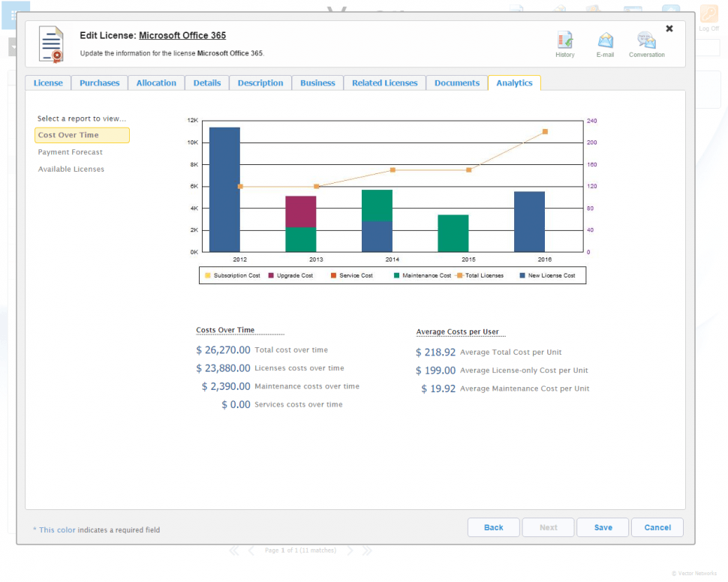Click the New License Cost legend swatch
Image resolution: width=728 pixels, height=582 pixels.
coord(522,276)
